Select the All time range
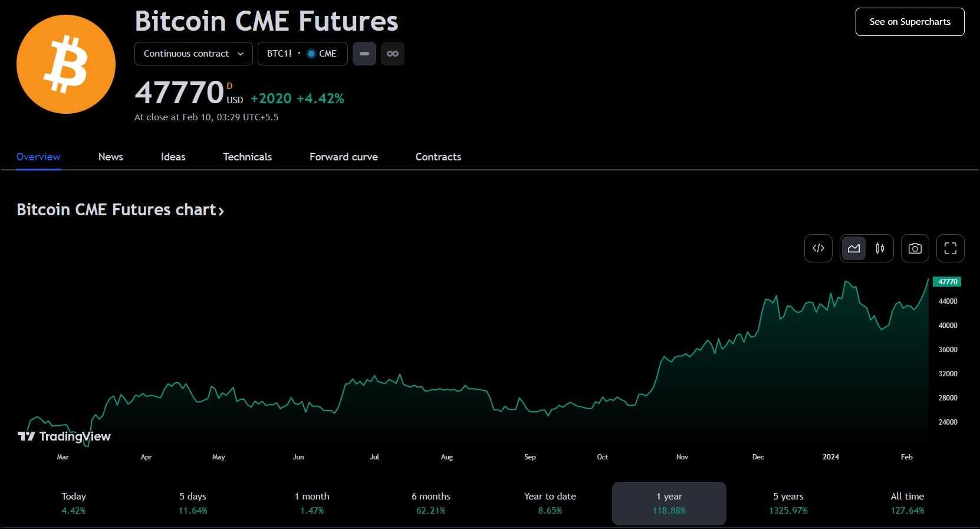Screen dimensions: 980x529 point(907,503)
